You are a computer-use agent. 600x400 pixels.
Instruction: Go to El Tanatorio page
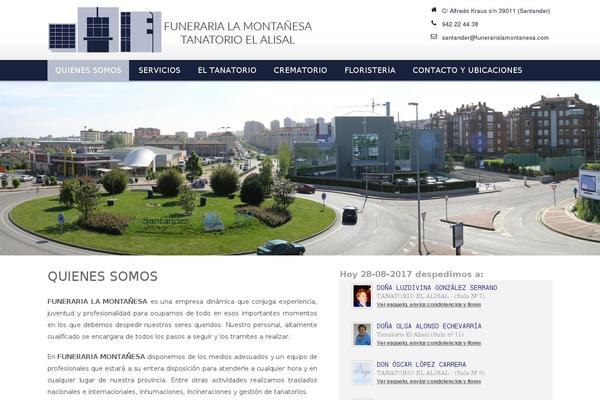[x=227, y=70]
